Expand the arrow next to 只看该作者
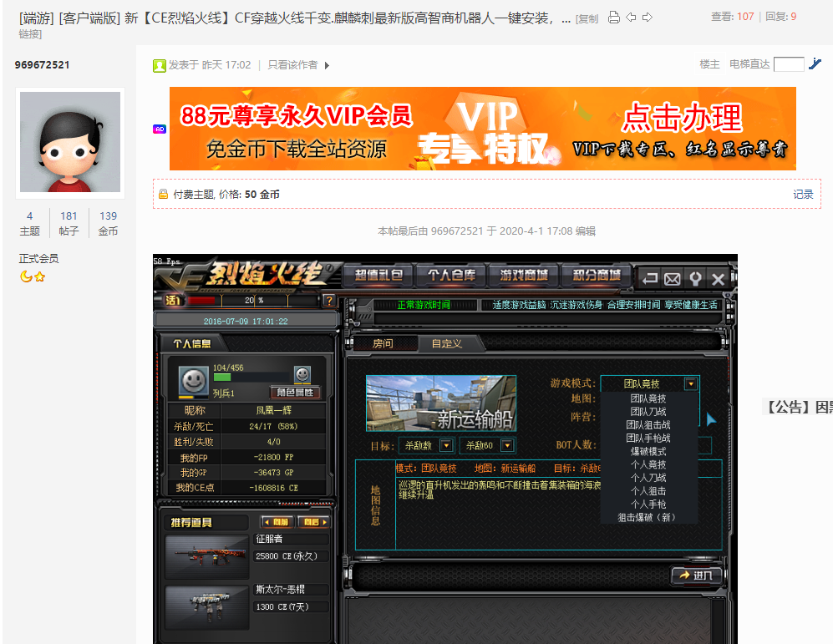 (x=327, y=65)
